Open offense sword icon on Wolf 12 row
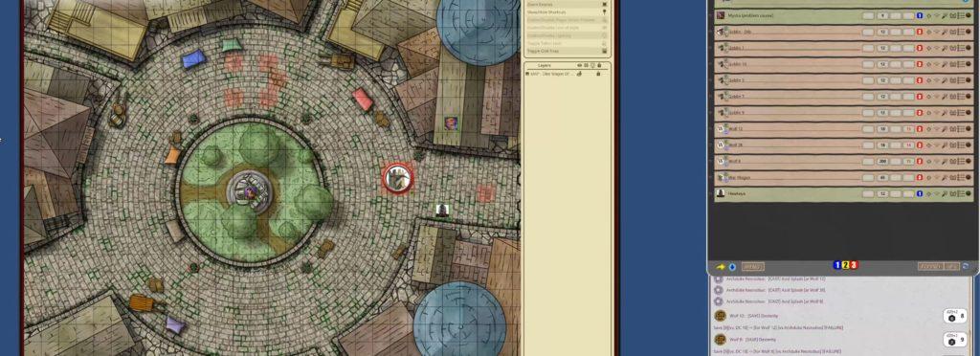This screenshot has height=356, width=980. click(x=945, y=129)
